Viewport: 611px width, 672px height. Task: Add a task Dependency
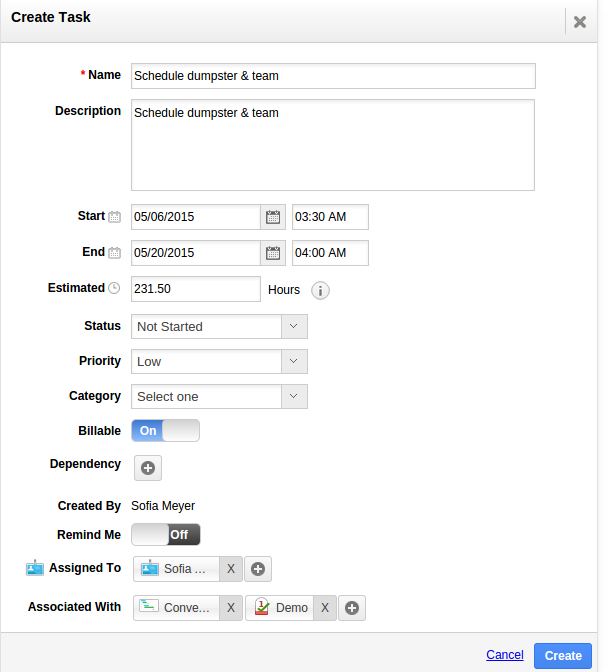point(148,468)
